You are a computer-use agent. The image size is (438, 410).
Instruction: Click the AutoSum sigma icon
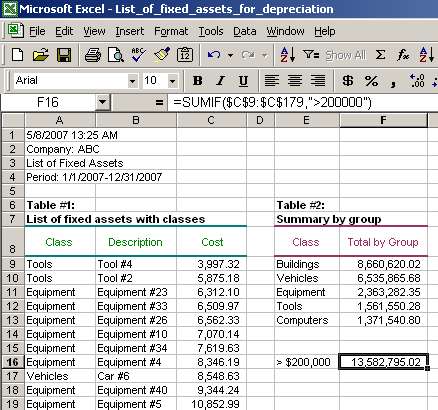click(380, 55)
